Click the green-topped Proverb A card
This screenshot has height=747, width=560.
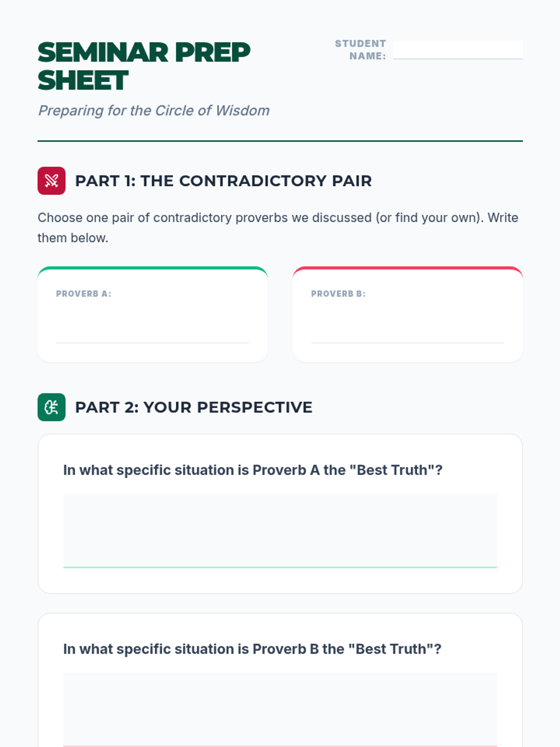click(153, 314)
